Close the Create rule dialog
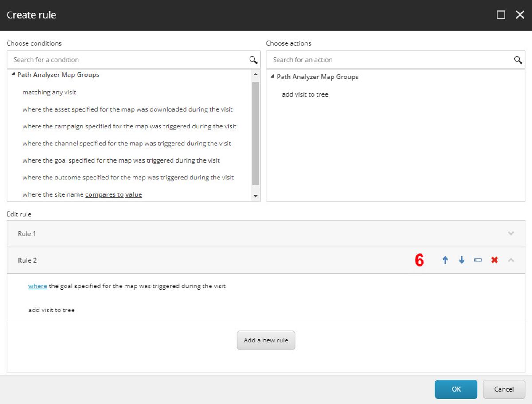Screen dimensions: 532x404 click(520, 15)
